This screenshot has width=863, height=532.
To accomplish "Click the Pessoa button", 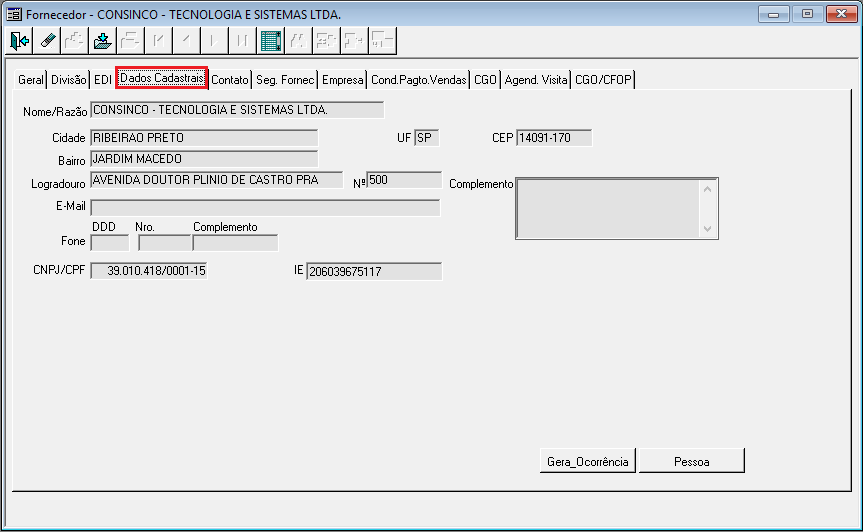I will pyautogui.click(x=692, y=461).
